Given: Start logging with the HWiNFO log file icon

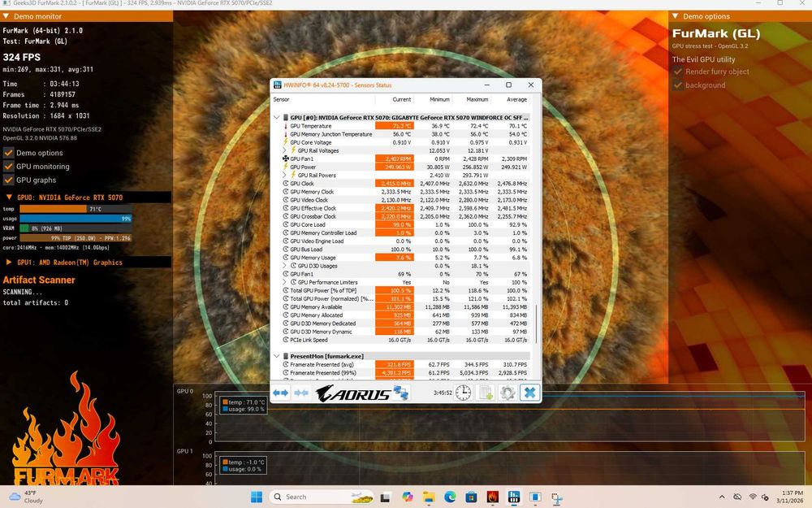Looking at the screenshot, I should pyautogui.click(x=486, y=393).
